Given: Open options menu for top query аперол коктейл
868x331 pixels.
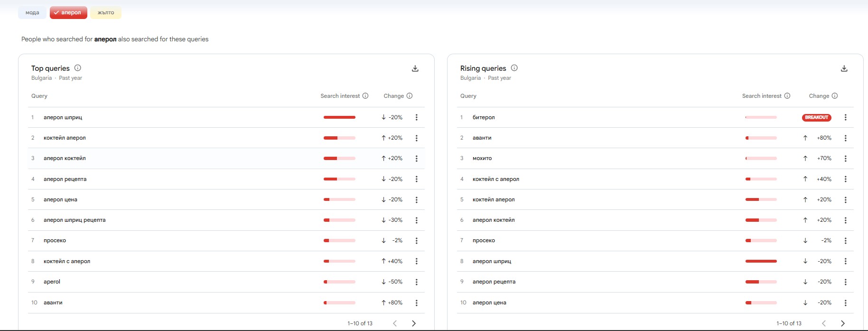Looking at the screenshot, I should [417, 159].
